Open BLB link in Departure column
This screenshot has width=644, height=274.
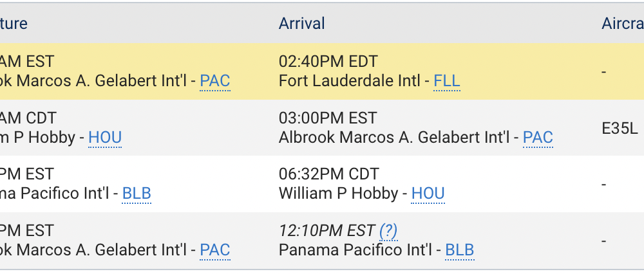click(137, 193)
